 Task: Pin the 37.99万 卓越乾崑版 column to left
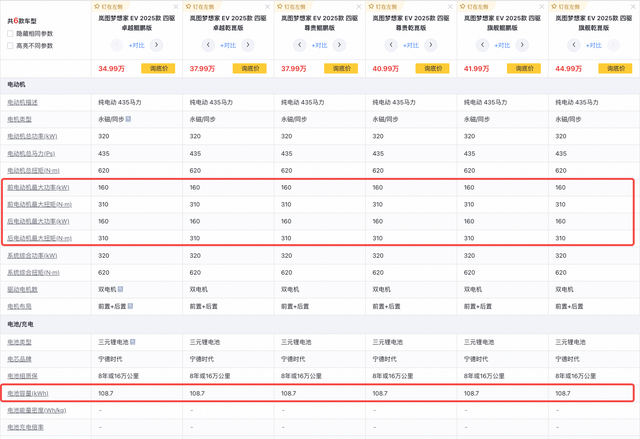tap(200, 7)
